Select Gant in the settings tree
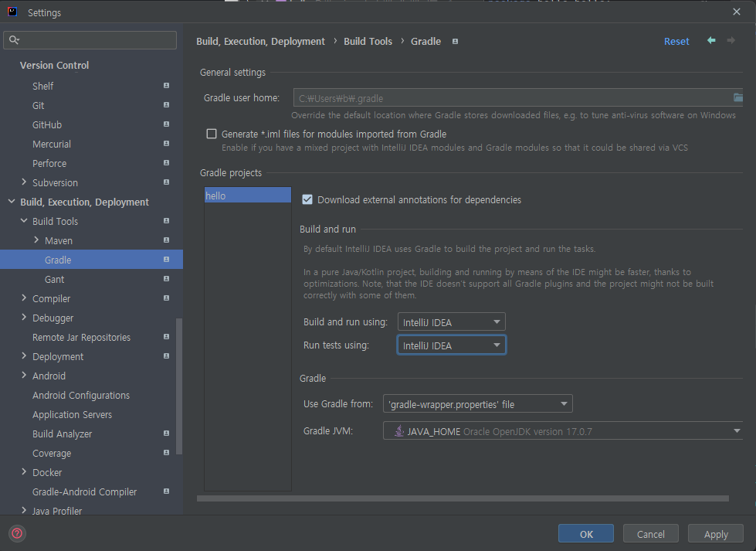Image resolution: width=756 pixels, height=551 pixels. [55, 279]
